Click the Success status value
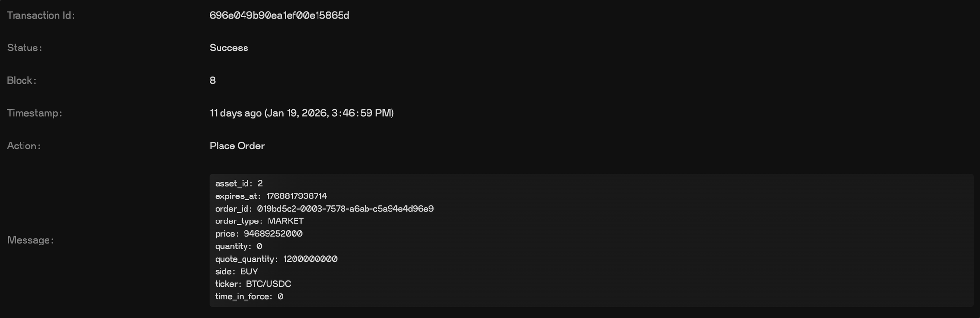980x318 pixels. (x=229, y=48)
